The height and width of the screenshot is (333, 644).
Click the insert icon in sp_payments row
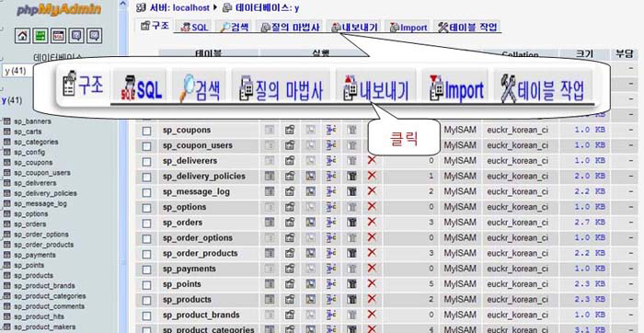coord(331,269)
